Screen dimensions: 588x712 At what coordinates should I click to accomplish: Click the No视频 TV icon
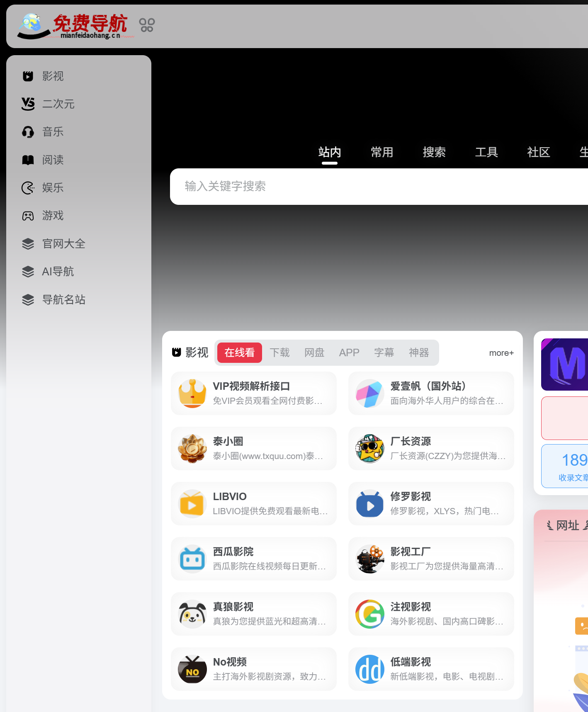192,669
